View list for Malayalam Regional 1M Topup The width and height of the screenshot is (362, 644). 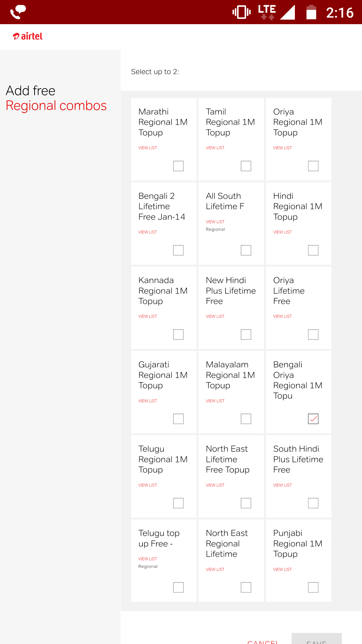(x=215, y=401)
